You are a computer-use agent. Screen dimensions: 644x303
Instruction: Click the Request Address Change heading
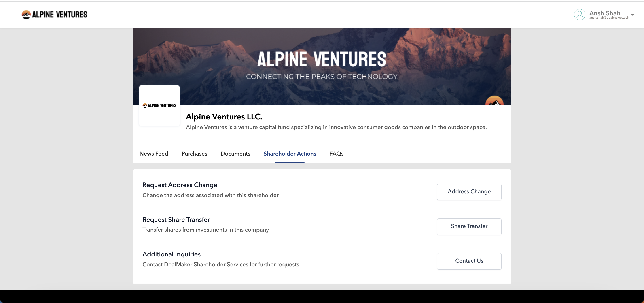pyautogui.click(x=180, y=185)
